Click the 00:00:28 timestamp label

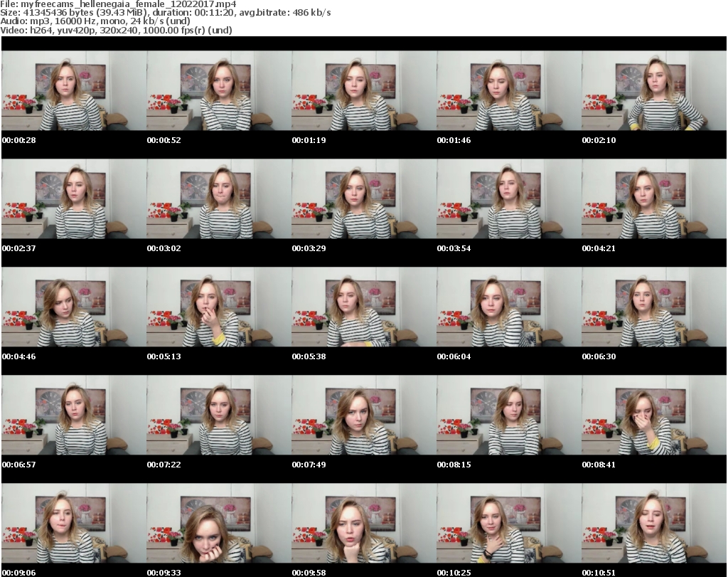[19, 140]
